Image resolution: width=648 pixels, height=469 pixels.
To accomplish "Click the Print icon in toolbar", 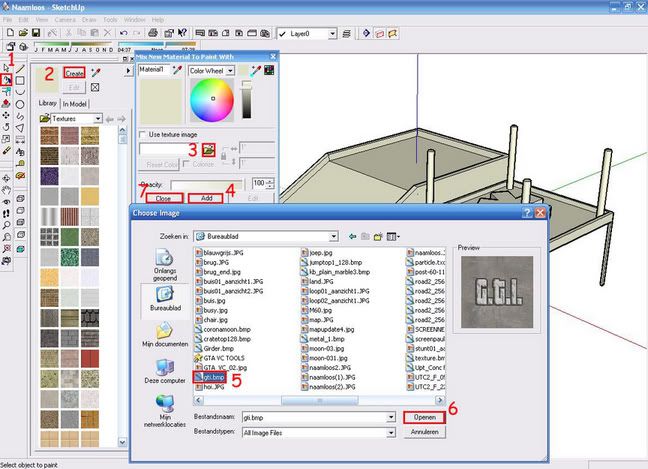I will pyautogui.click(x=153, y=33).
